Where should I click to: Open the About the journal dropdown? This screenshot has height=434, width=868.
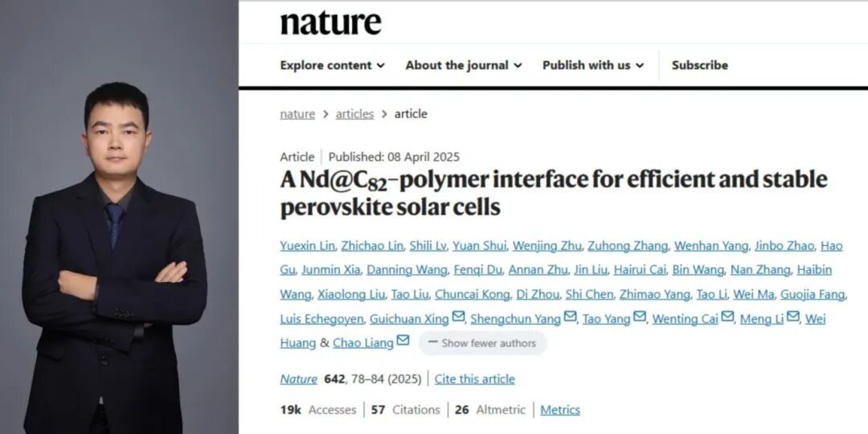point(463,65)
